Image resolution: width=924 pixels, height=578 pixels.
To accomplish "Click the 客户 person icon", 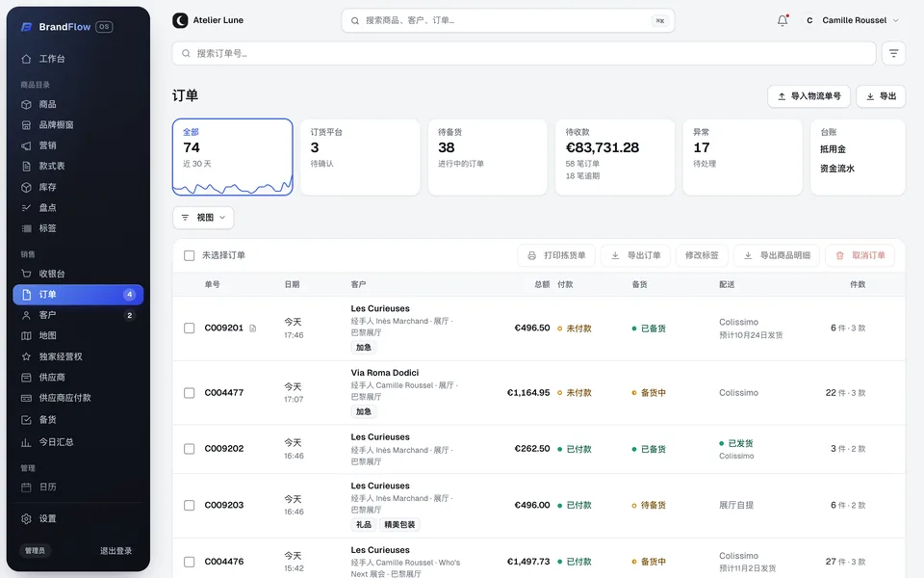I will (26, 315).
